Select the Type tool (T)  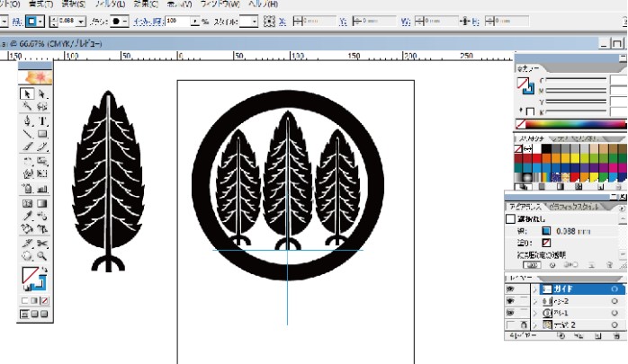coord(42,120)
